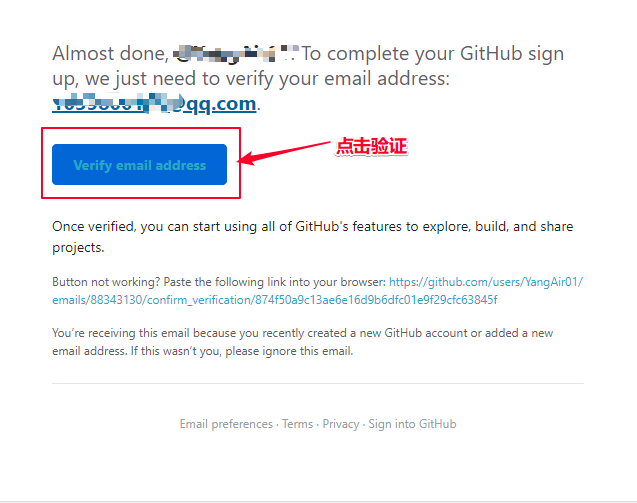Screen dimensions: 637x503
Task: Click the Sign into GitHub link
Action: click(412, 424)
